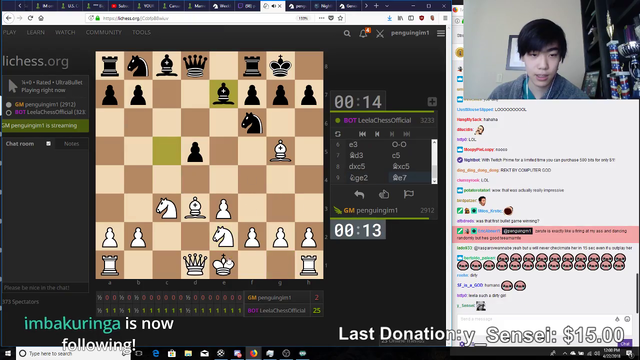Go to browser home page
Image resolution: width=640 pixels, height=360 pixels.
click(41, 18)
